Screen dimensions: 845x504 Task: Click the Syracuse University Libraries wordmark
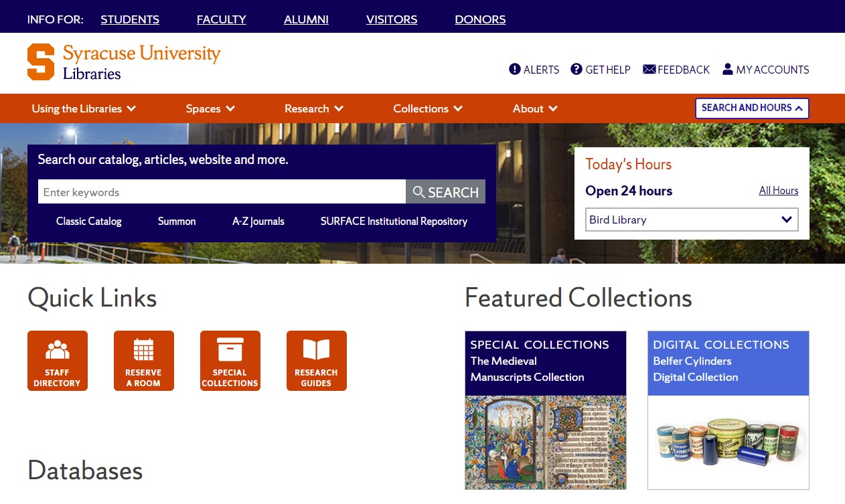(x=141, y=62)
